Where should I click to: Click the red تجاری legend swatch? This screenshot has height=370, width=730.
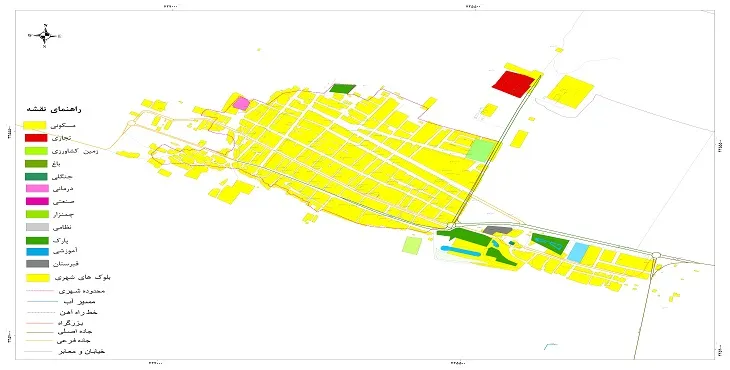[x=36, y=138]
